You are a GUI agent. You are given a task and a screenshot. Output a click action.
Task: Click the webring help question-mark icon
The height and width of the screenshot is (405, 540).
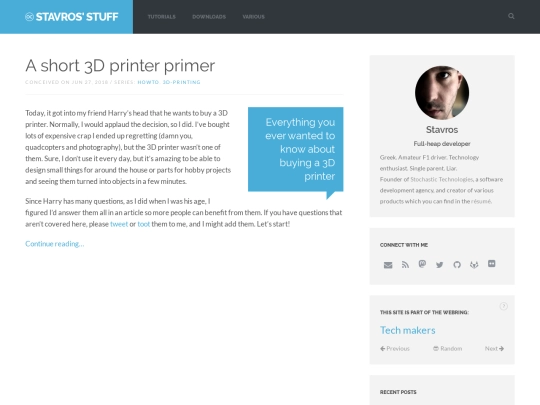pyautogui.click(x=503, y=306)
